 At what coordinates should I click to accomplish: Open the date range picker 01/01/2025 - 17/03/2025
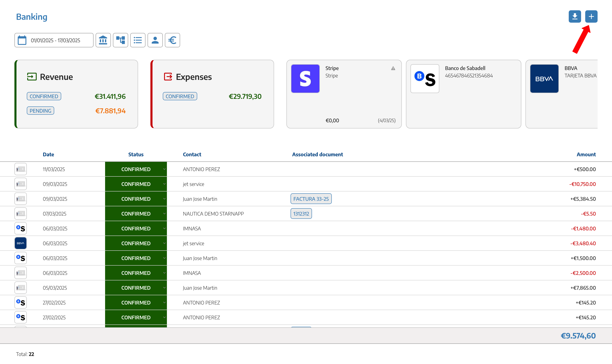(x=54, y=40)
